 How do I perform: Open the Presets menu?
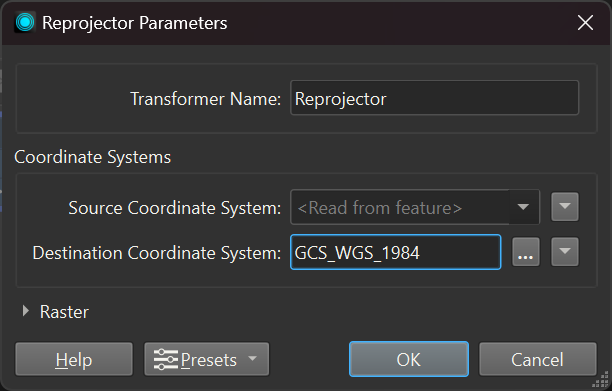206,359
